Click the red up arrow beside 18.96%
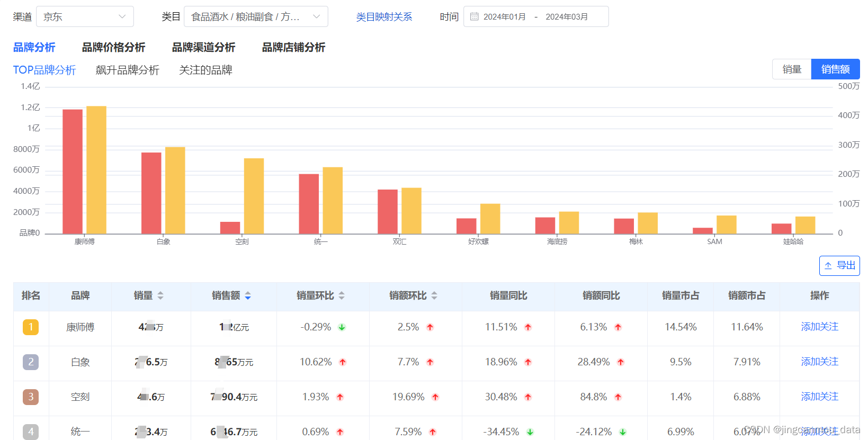Viewport: 868px width, 440px height. coord(528,362)
